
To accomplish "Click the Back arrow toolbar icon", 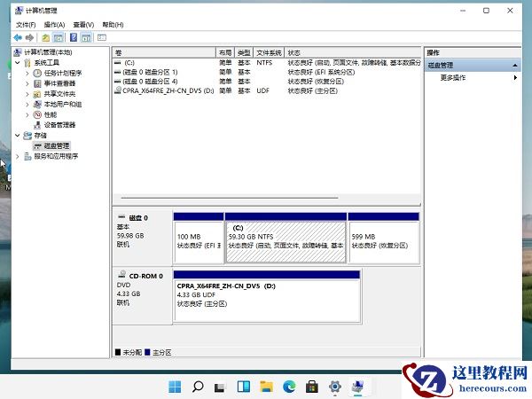I will tap(18, 37).
